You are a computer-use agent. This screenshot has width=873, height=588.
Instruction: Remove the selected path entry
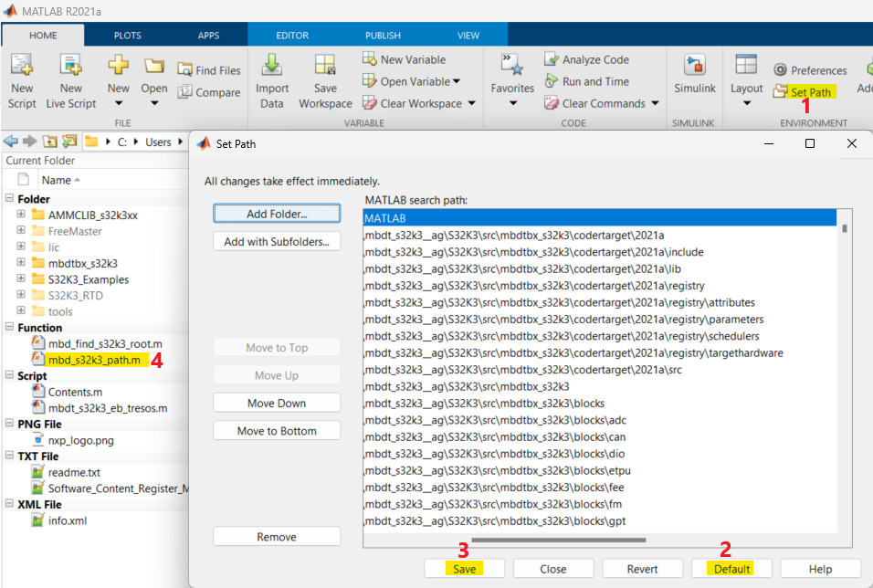(277, 537)
